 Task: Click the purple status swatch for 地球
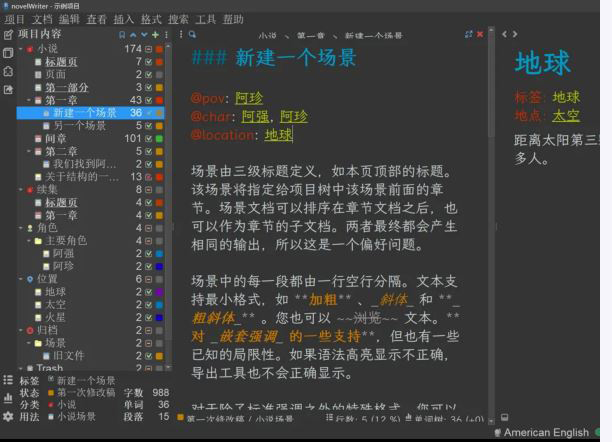coord(159,292)
